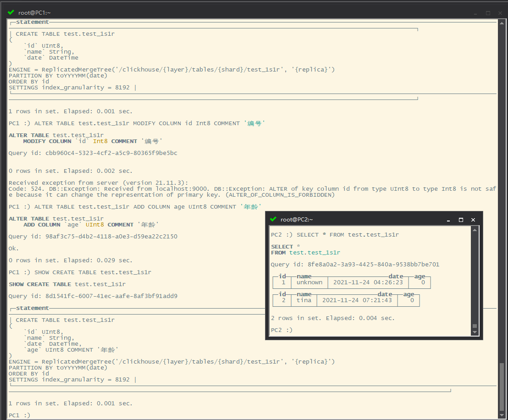The width and height of the screenshot is (508, 420).
Task: Click '`date` DateTime' in top CREATE statement
Action: point(51,58)
